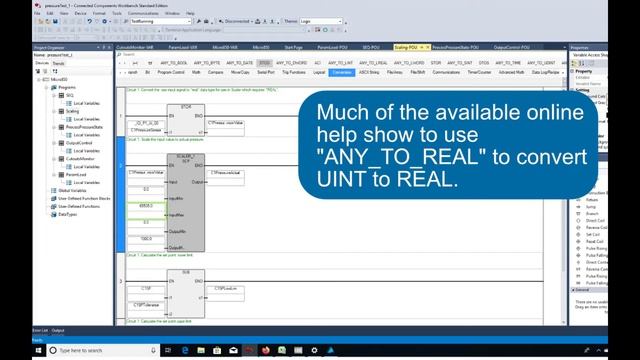Open Local Variables under Scaling
The image size is (640, 360).
(87, 119)
